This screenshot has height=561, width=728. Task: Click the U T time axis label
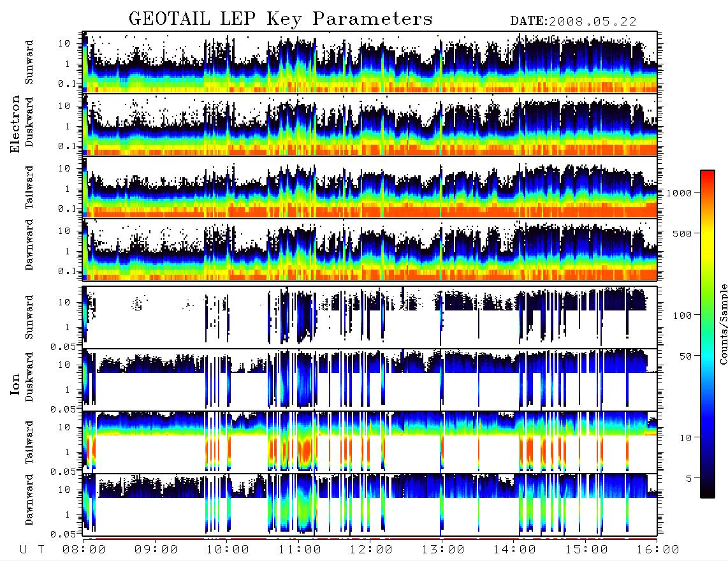click(32, 550)
